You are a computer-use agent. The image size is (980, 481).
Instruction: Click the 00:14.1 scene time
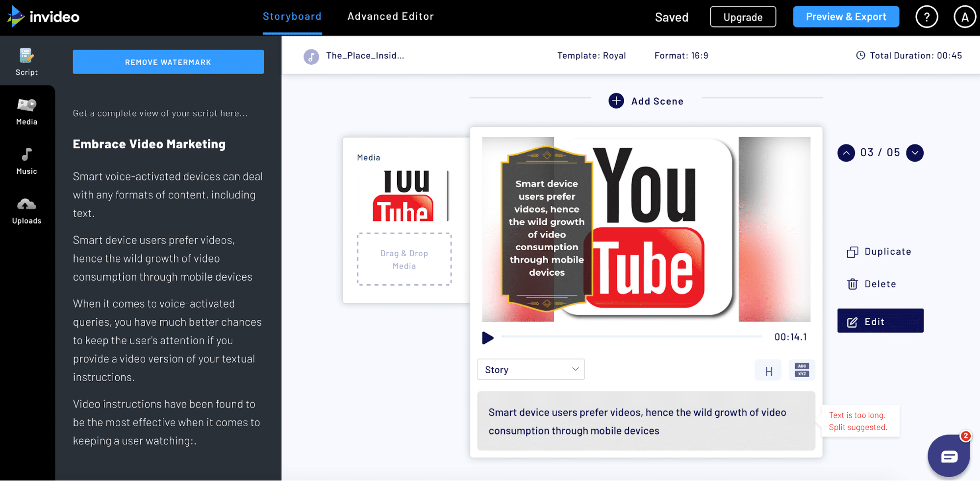(790, 337)
